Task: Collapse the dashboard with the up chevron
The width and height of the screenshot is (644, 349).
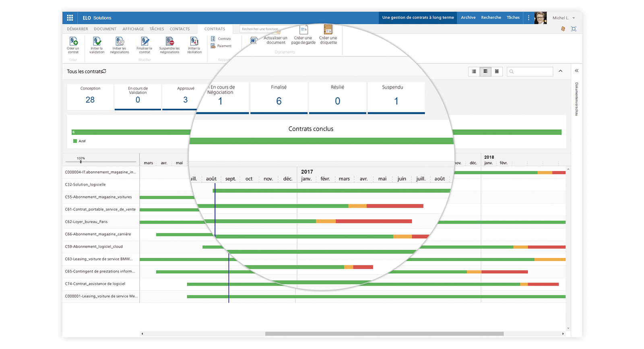Action: pos(560,71)
